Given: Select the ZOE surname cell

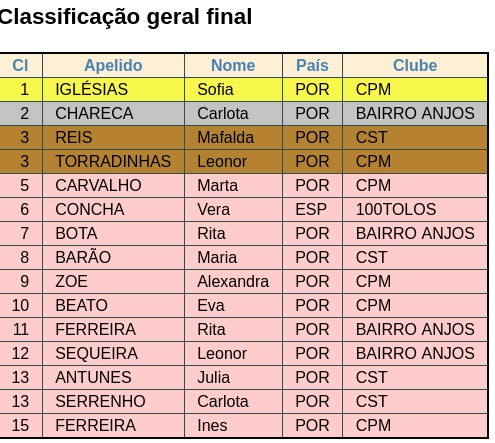Looking at the screenshot, I should (x=113, y=281).
